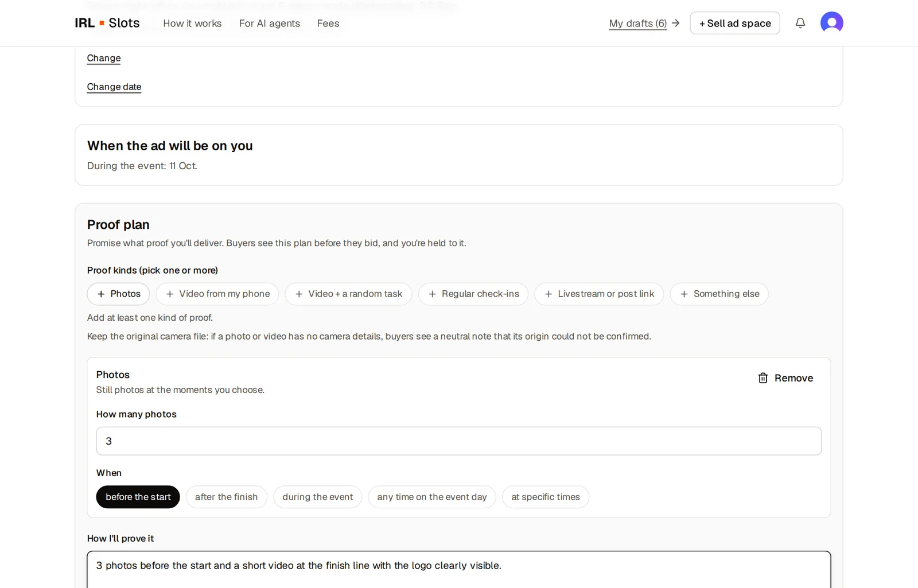The height and width of the screenshot is (588, 918).
Task: Click 'During the event: 11 Oct.' text
Action: coord(142,166)
